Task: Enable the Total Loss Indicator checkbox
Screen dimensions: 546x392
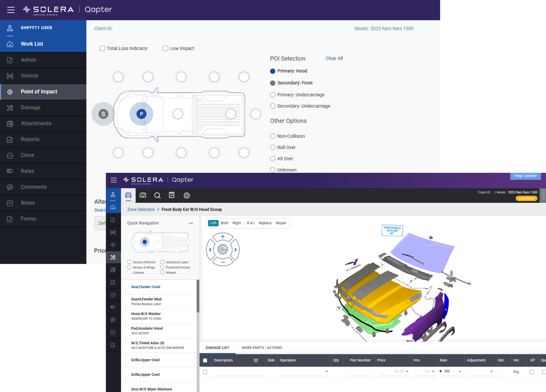Action: (x=102, y=48)
